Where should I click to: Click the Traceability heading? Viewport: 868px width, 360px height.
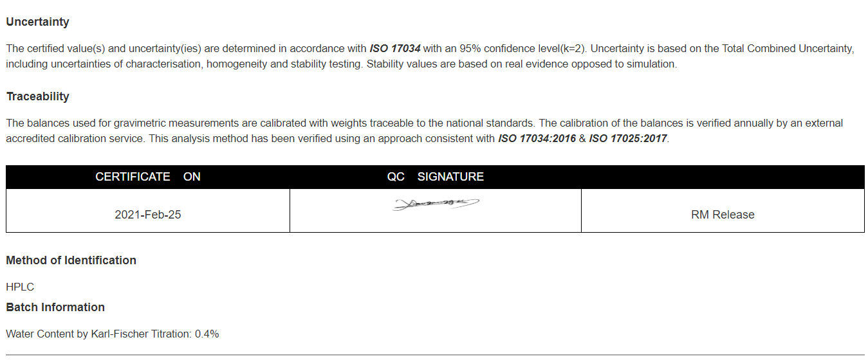pos(37,96)
